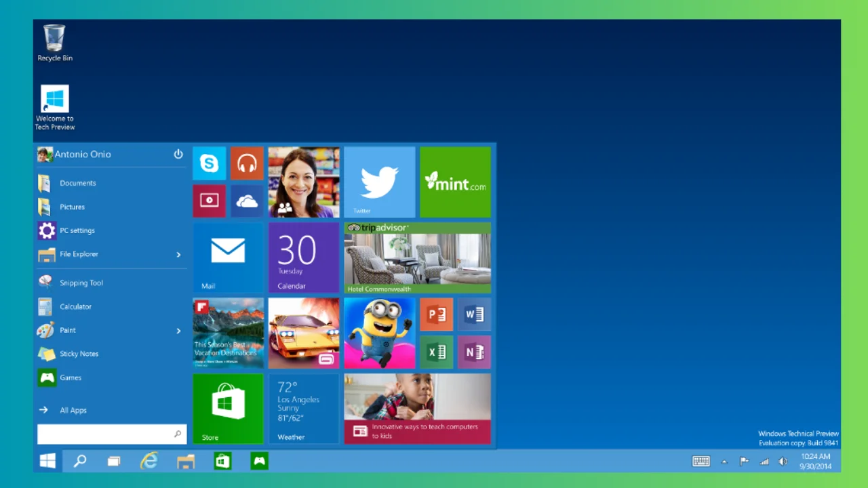This screenshot has height=488, width=868.
Task: Open the Games app on the taskbar
Action: point(259,461)
